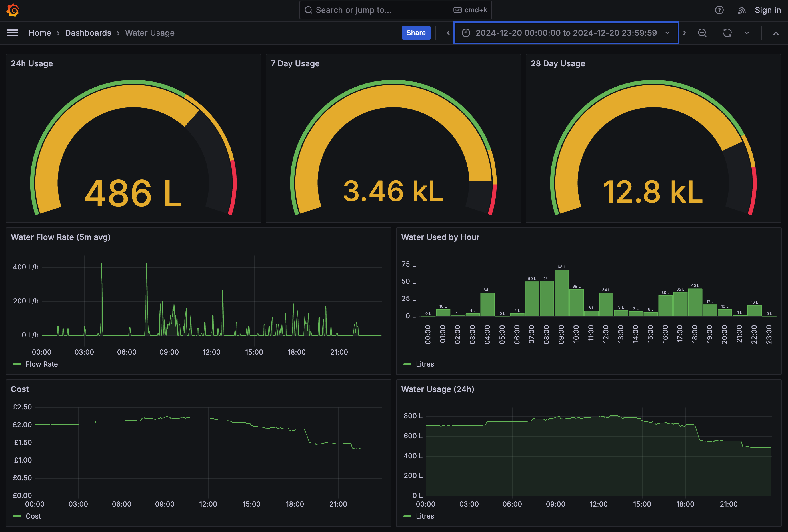The width and height of the screenshot is (788, 532).
Task: Shift time range forward with right arrow
Action: 684,33
